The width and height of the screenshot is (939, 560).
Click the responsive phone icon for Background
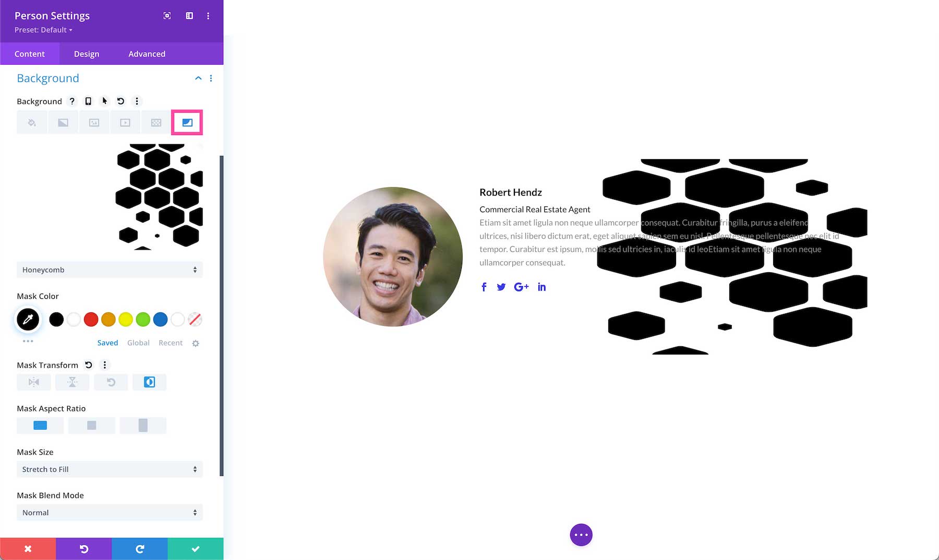click(x=88, y=101)
